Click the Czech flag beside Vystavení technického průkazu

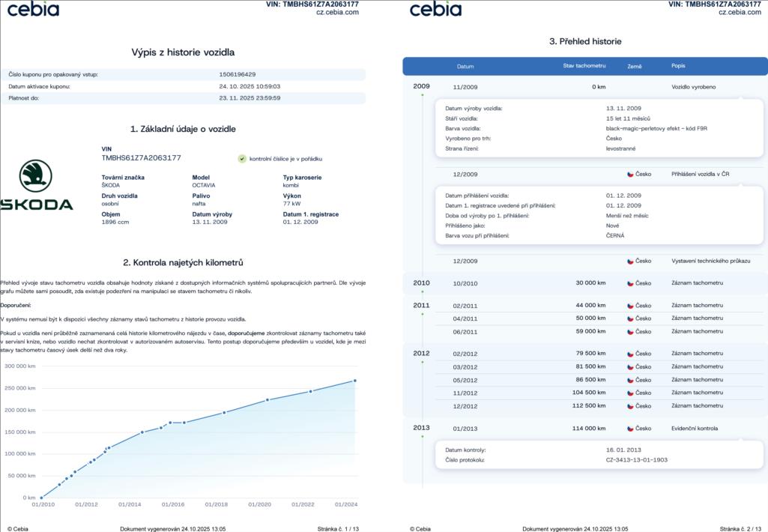630,261
